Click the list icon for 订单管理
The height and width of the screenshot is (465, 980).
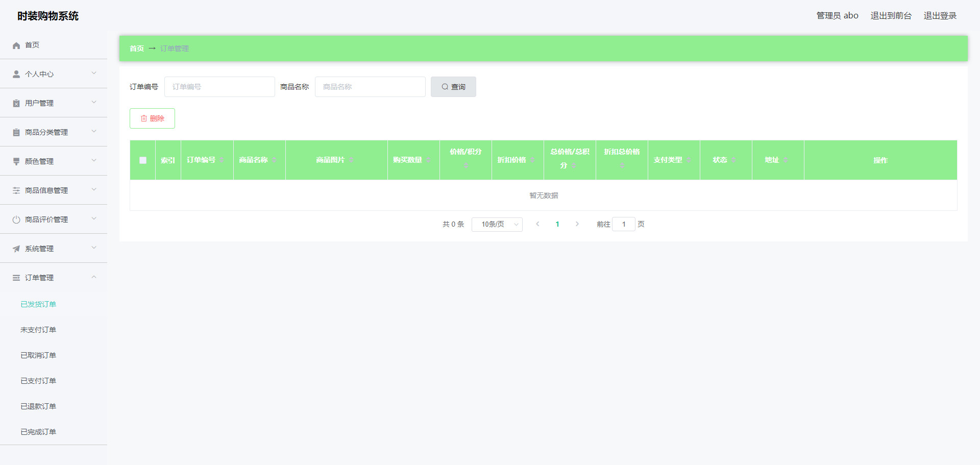(x=16, y=278)
